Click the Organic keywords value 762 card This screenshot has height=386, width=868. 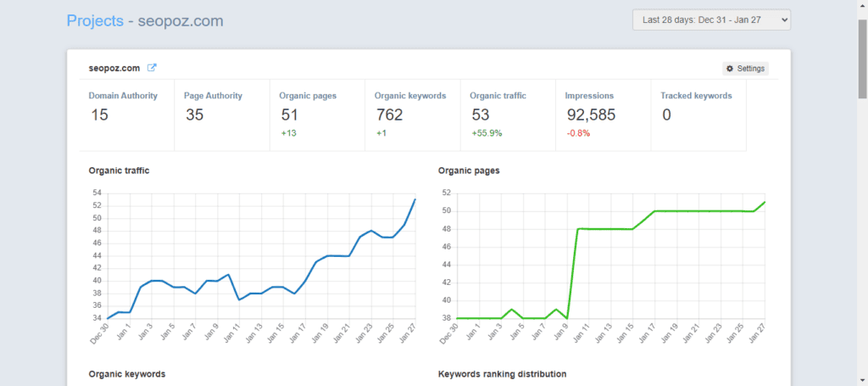click(412, 115)
